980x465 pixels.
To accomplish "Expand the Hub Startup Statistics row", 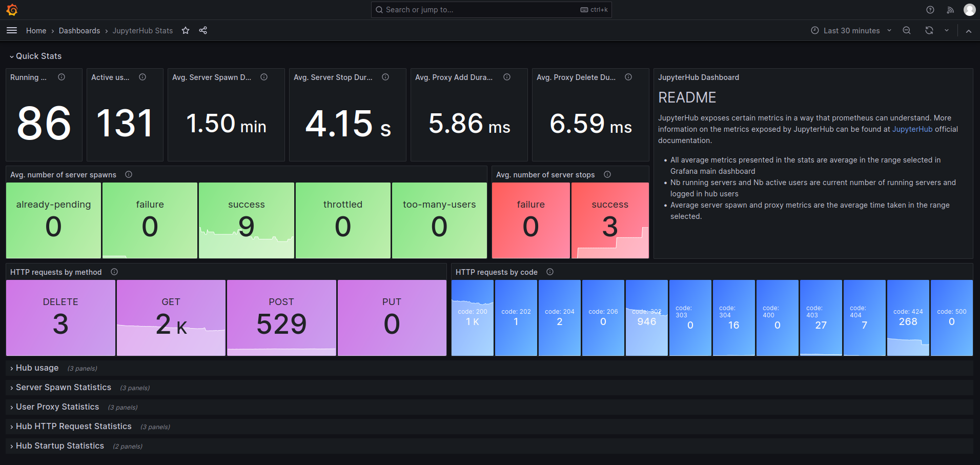I will click(57, 446).
